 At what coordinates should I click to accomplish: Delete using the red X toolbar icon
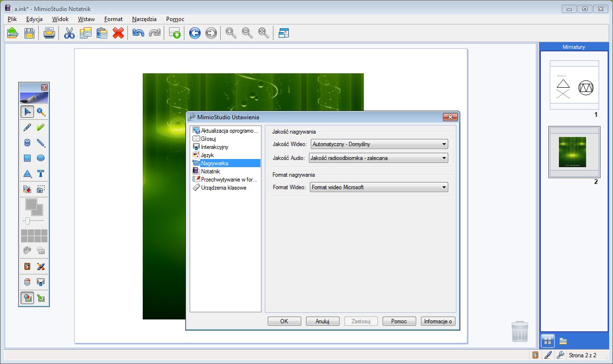point(118,33)
